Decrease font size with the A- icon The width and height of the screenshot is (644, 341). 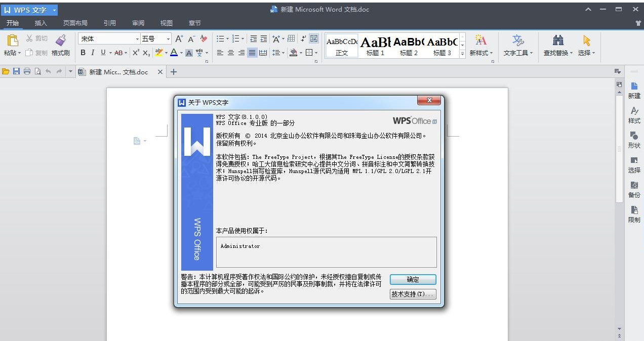[191, 38]
